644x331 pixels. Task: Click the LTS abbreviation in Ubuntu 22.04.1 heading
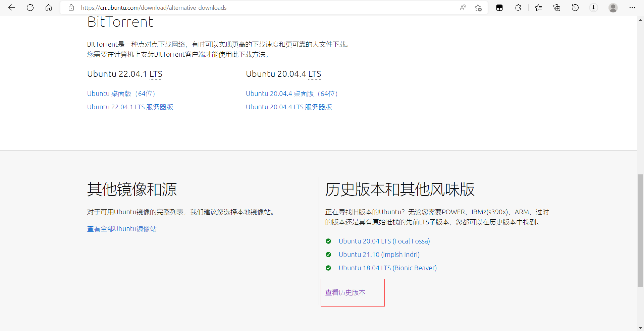156,74
